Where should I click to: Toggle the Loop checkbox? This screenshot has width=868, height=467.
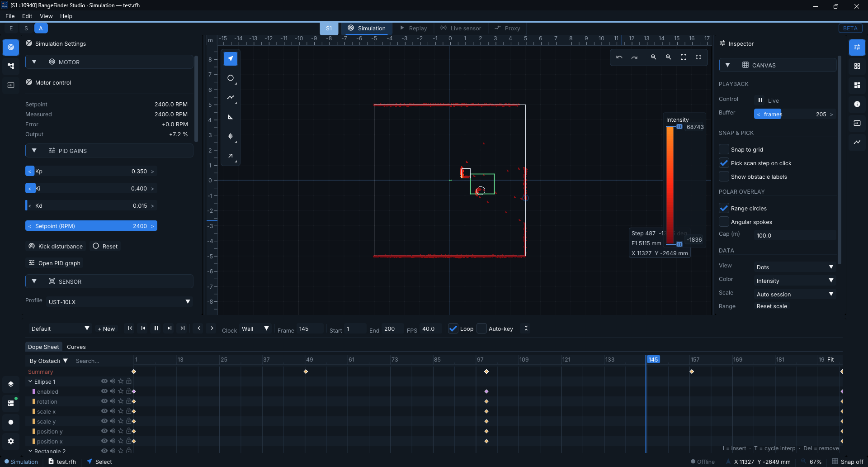click(453, 329)
